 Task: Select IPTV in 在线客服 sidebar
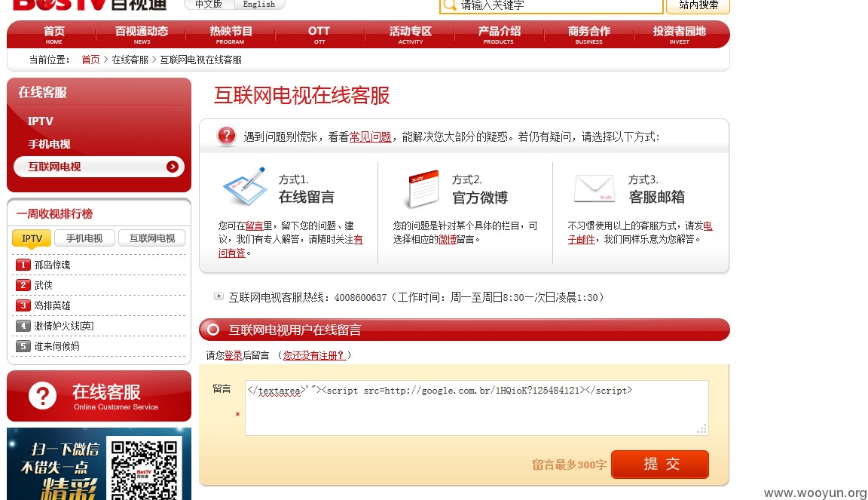coord(41,121)
